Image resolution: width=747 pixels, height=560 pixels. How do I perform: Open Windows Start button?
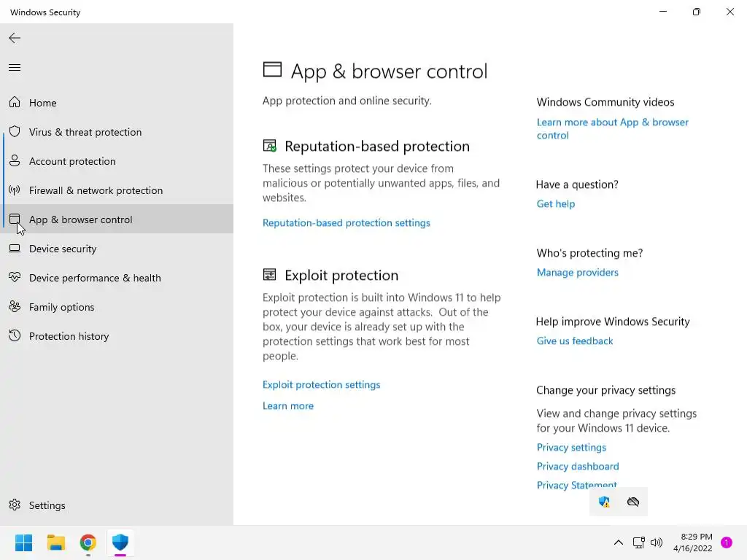click(23, 542)
